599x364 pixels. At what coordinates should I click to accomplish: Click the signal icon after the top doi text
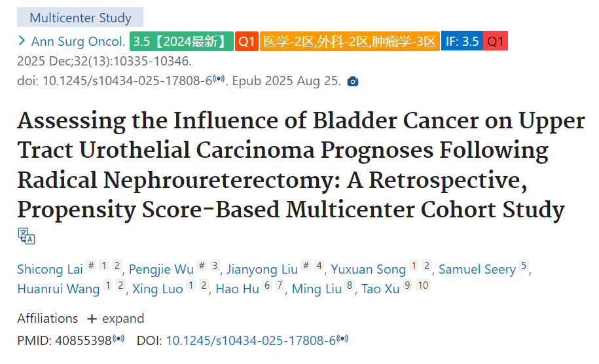[x=219, y=79]
